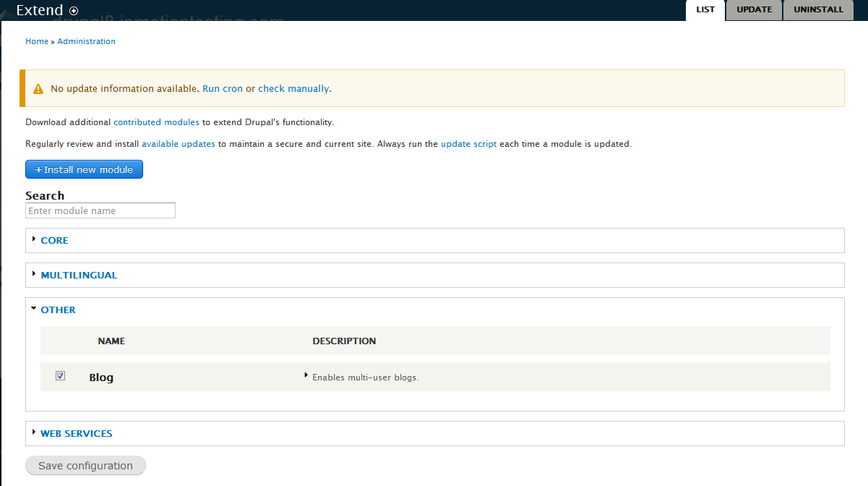
Task: Expand Blog module description details arrow
Action: (x=306, y=375)
